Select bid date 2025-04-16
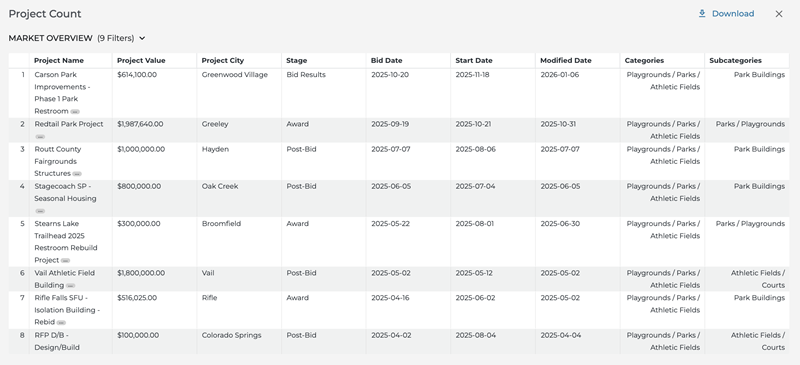The width and height of the screenshot is (800, 365). [x=390, y=298]
